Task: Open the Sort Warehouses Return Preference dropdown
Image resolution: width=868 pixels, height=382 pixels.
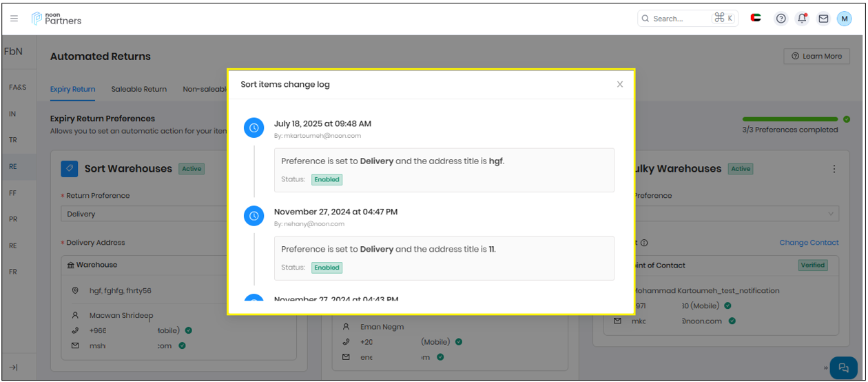Action: coord(145,214)
